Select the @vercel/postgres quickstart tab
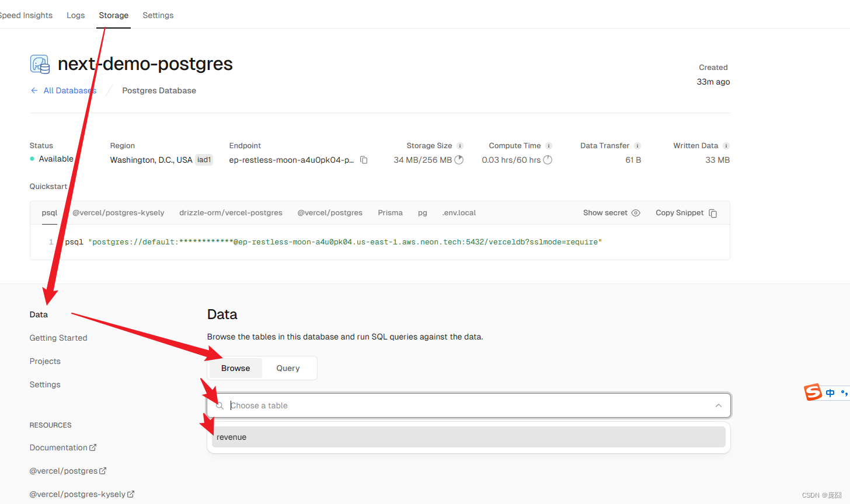850x504 pixels. coord(330,213)
